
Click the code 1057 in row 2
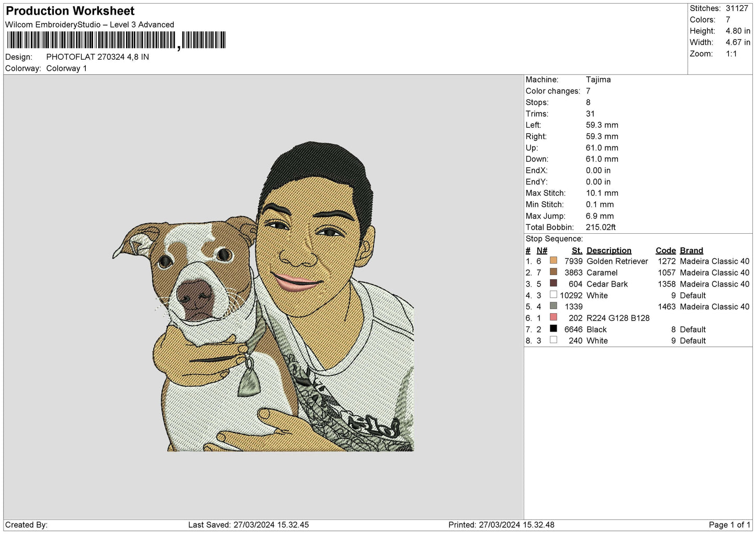[x=667, y=273]
